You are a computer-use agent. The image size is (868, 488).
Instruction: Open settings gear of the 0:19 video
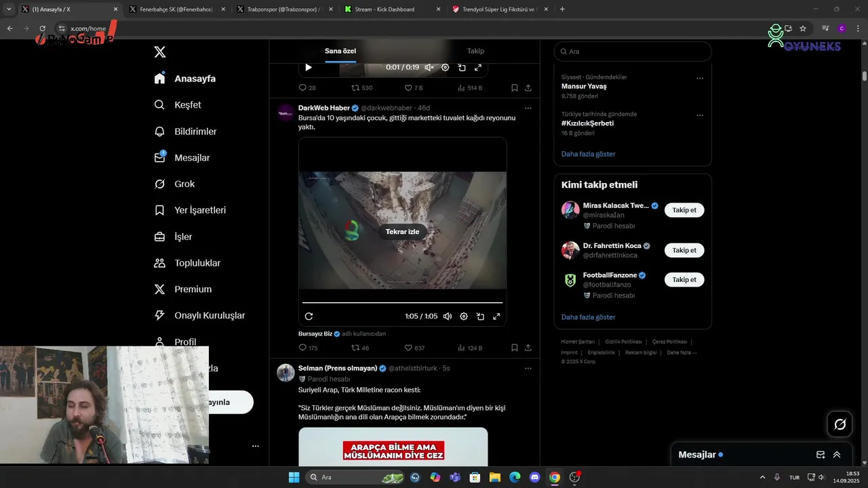point(446,67)
